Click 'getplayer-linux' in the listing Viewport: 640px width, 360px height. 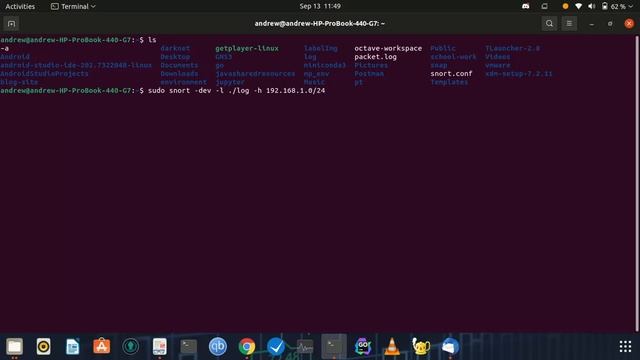pos(247,48)
